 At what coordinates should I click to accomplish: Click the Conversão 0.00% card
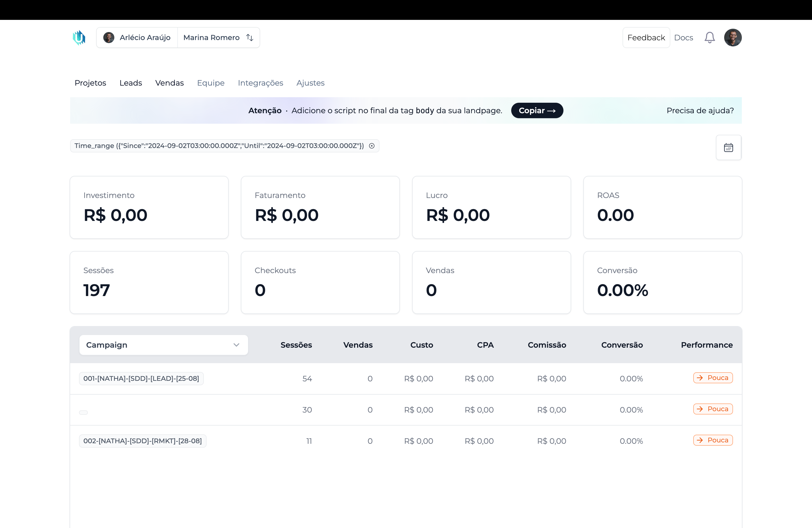[x=663, y=283]
